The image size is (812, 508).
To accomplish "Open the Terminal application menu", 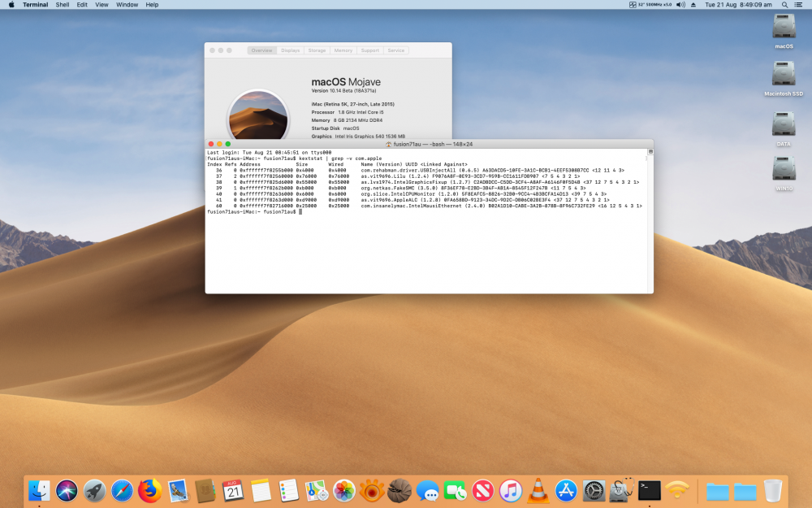I will coord(35,5).
